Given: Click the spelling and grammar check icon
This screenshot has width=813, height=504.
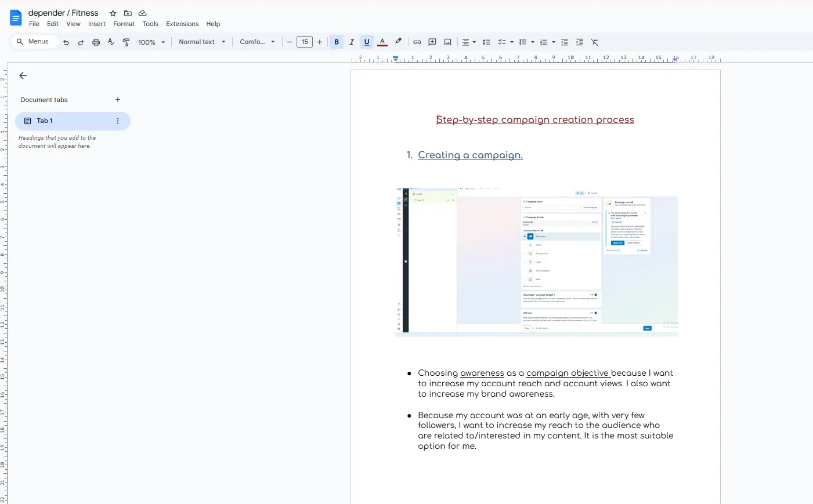Looking at the screenshot, I should tap(111, 42).
